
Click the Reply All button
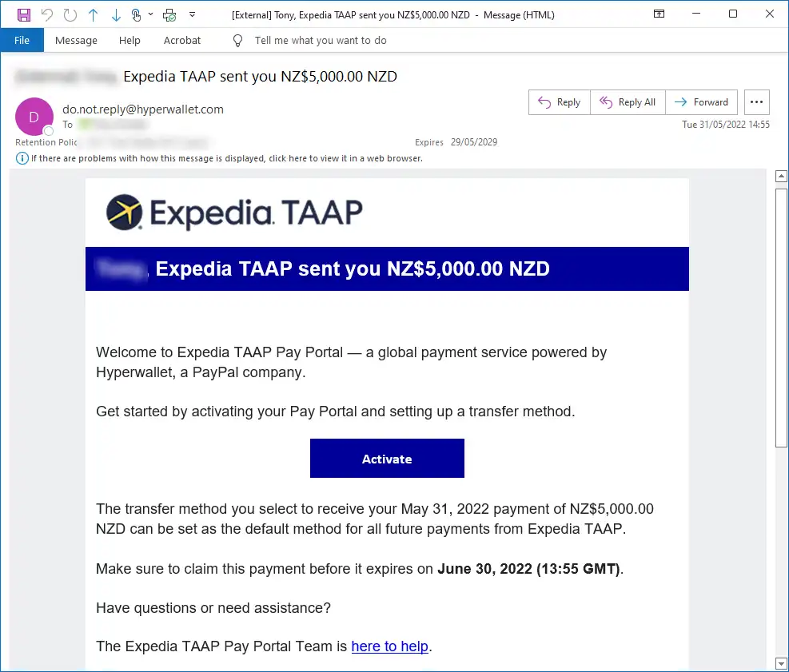coord(628,102)
